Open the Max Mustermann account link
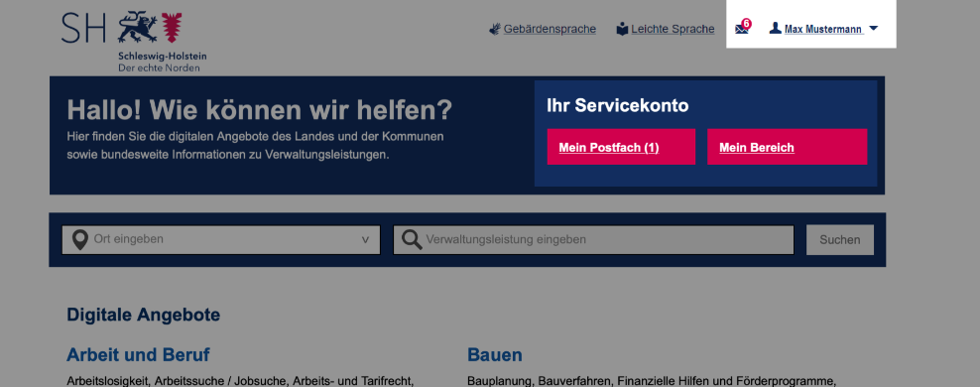 pyautogui.click(x=823, y=29)
